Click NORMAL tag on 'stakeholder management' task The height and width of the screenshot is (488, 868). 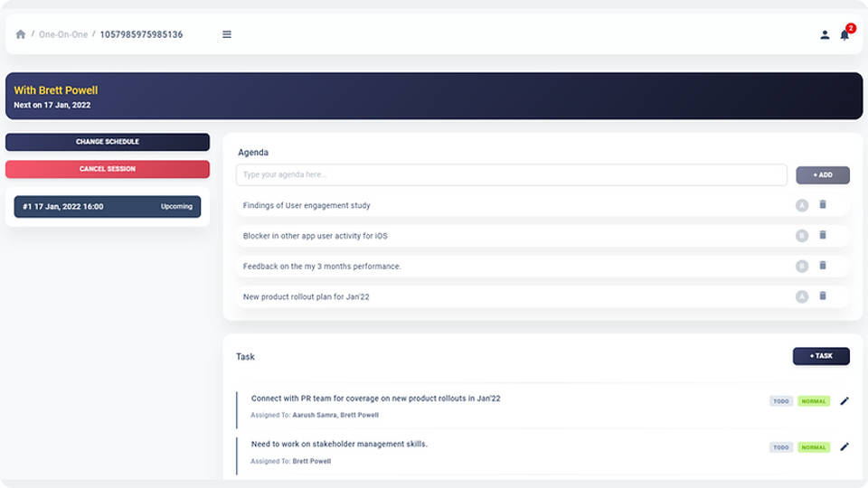coord(814,447)
